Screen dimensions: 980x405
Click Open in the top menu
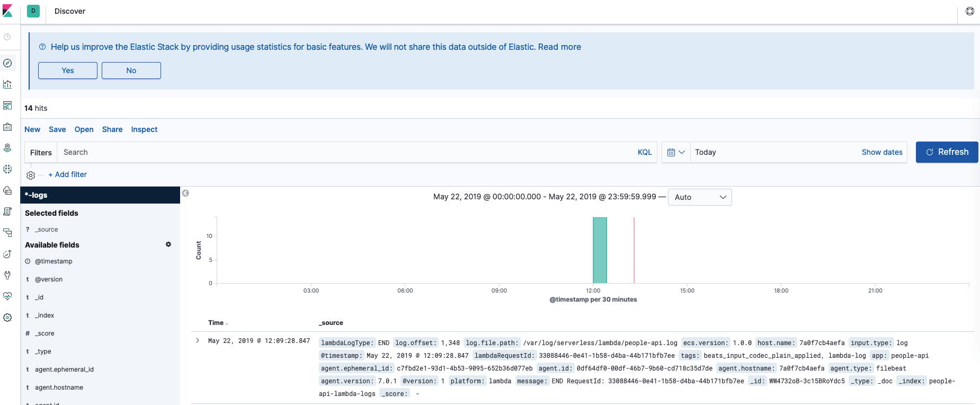84,129
